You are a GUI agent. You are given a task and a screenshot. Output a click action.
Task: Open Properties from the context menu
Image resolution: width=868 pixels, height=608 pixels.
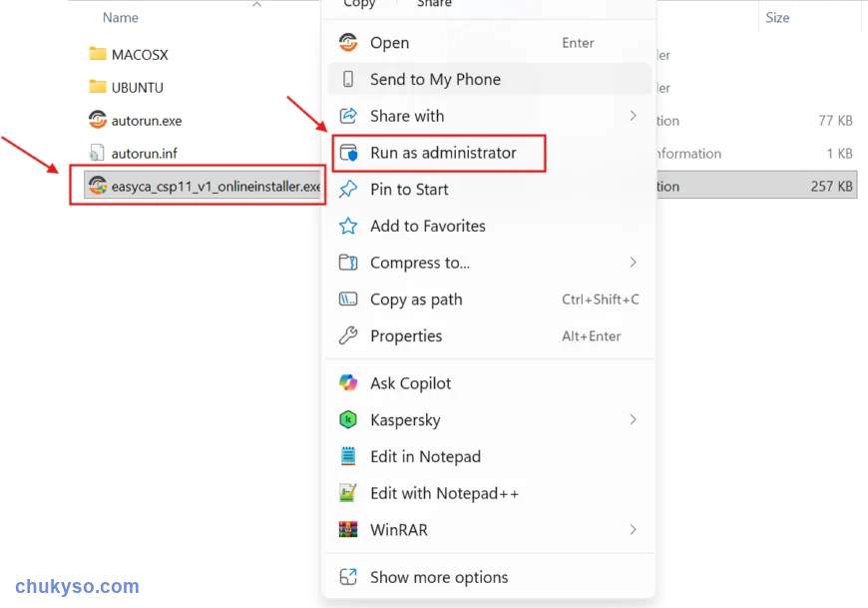(x=489, y=335)
